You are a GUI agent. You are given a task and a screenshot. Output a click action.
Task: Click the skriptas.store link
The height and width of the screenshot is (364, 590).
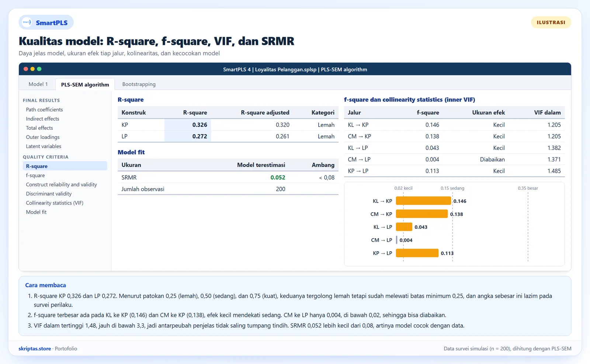(x=35, y=349)
